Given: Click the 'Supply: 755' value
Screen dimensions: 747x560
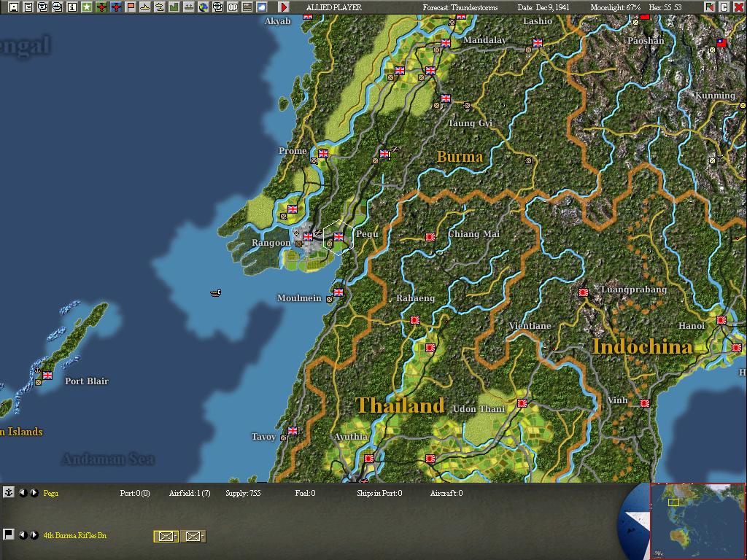Looking at the screenshot, I should tap(243, 493).
